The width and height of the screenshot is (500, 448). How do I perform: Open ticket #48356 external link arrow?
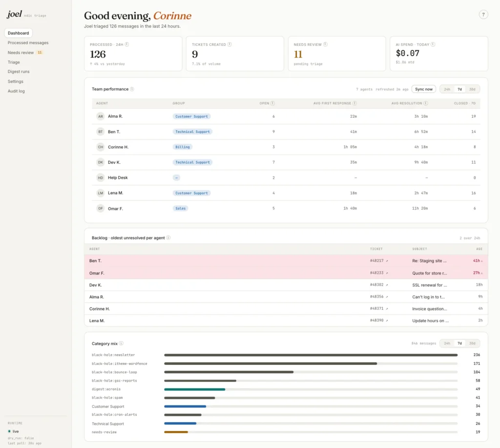click(387, 297)
